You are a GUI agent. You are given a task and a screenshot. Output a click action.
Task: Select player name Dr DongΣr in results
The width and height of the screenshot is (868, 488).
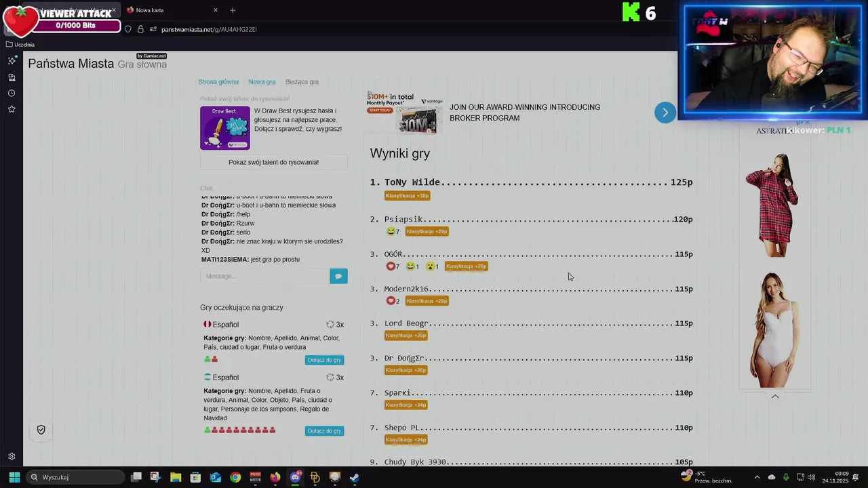[404, 359]
